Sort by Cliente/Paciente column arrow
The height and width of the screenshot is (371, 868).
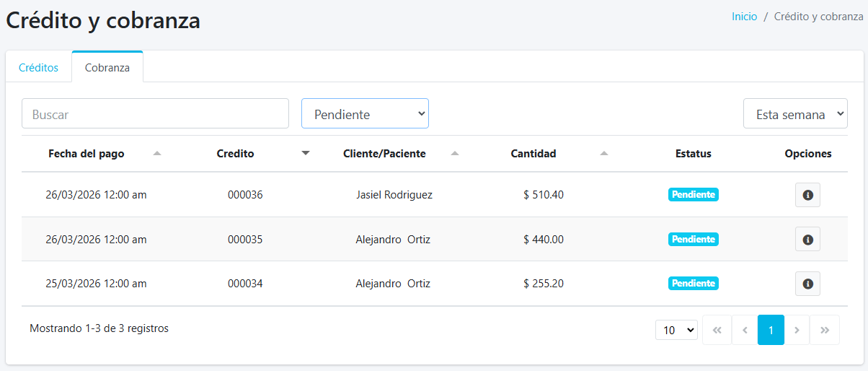(x=455, y=153)
